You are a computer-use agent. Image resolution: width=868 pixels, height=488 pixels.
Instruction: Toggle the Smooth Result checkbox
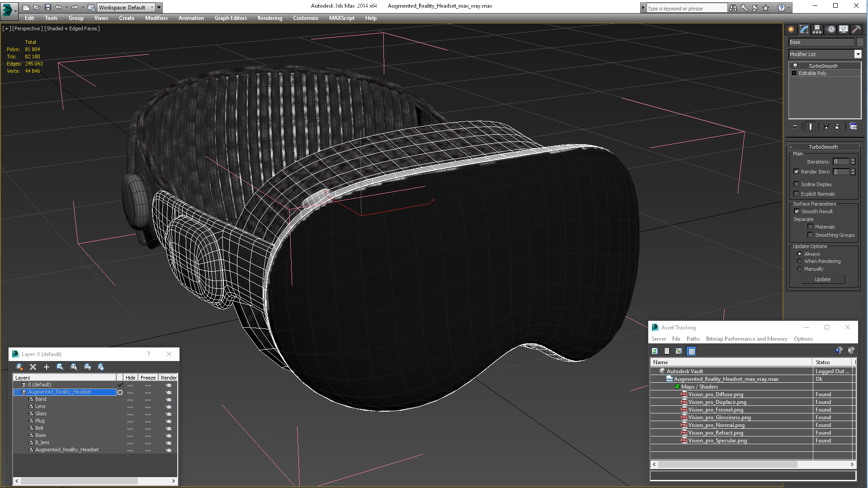coord(797,211)
